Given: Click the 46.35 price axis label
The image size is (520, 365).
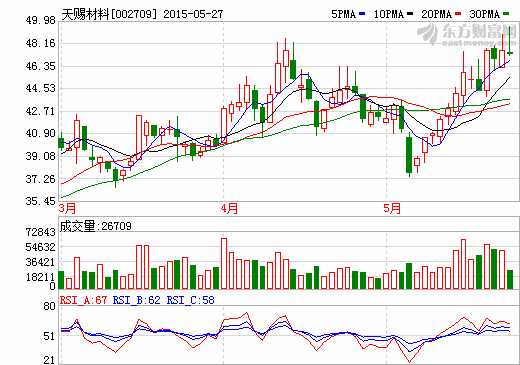Looking at the screenshot, I should pyautogui.click(x=41, y=66).
